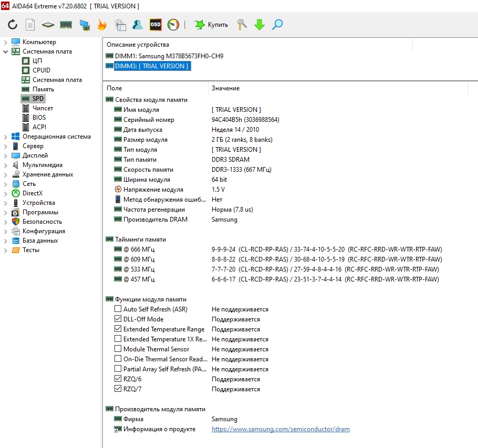The image size is (478, 448).
Task: Click the CPU chip toolbar icon
Action: pyautogui.click(x=48, y=25)
